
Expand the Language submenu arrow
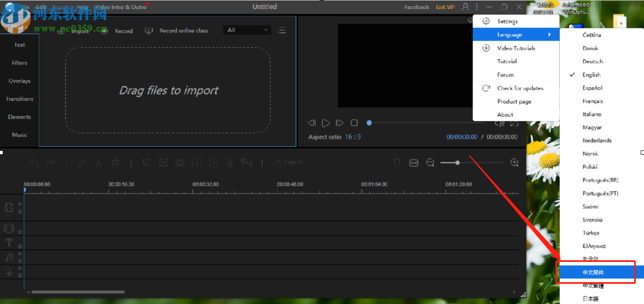pyautogui.click(x=550, y=34)
